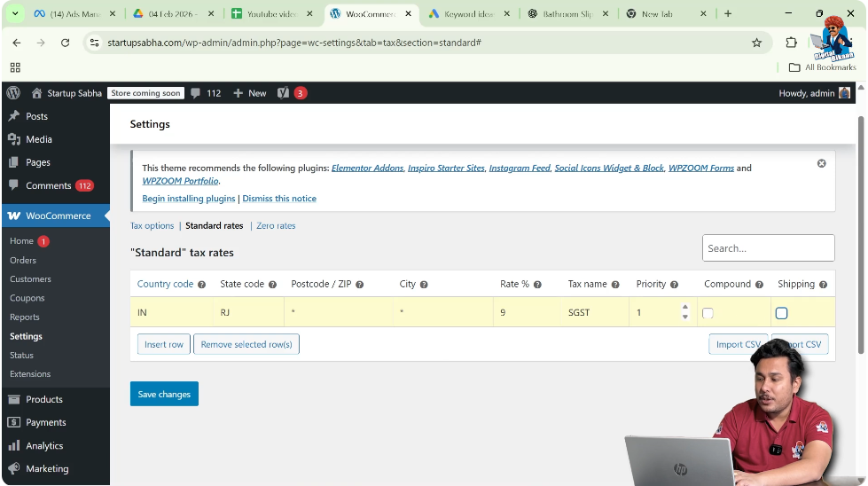The width and height of the screenshot is (868, 486).
Task: Click the Yoast SEO icon in admin bar
Action: [284, 93]
